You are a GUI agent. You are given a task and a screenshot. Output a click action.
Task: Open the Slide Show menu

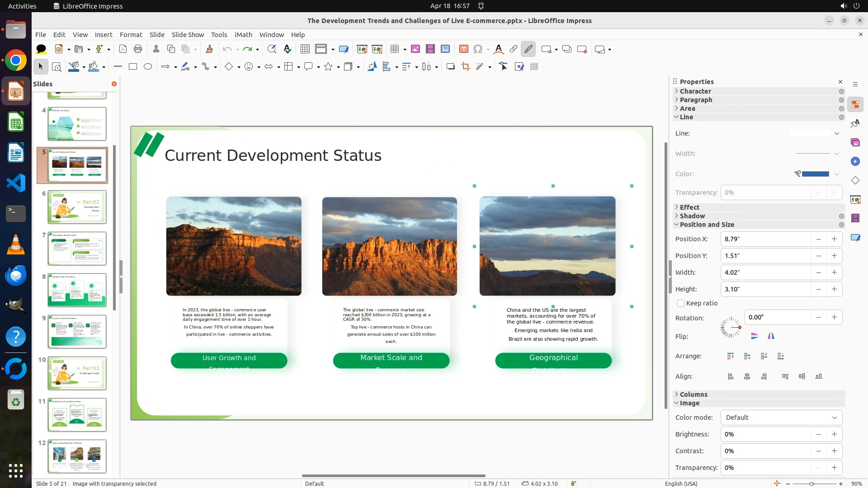click(x=188, y=34)
